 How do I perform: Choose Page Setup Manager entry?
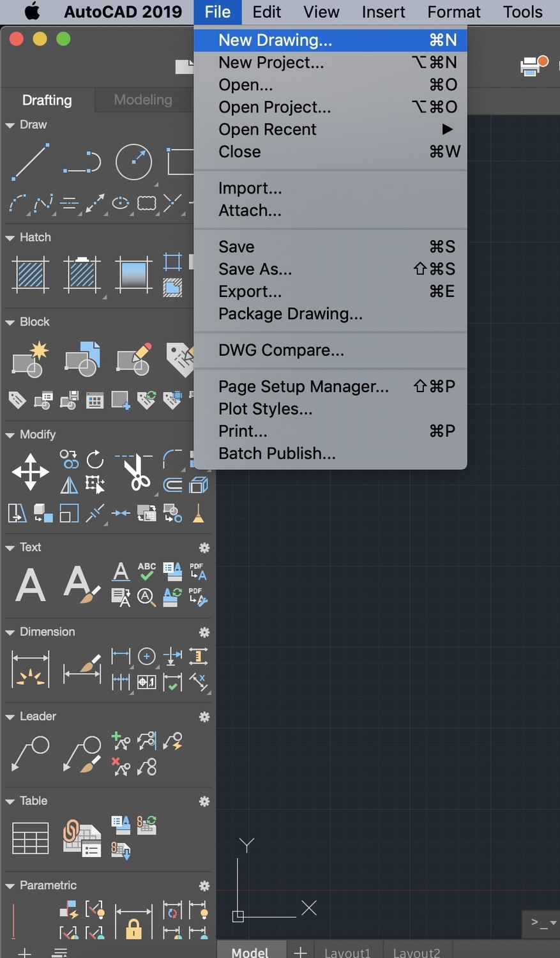[330, 387]
